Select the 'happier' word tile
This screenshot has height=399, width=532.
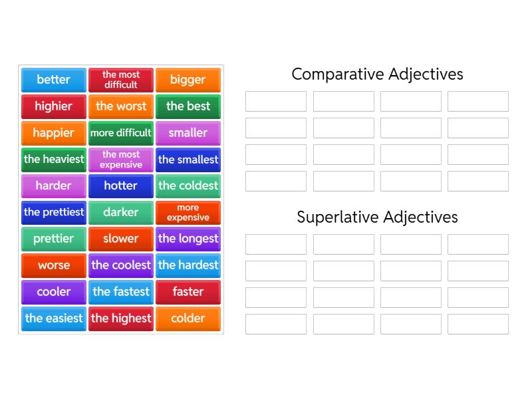coord(53,133)
